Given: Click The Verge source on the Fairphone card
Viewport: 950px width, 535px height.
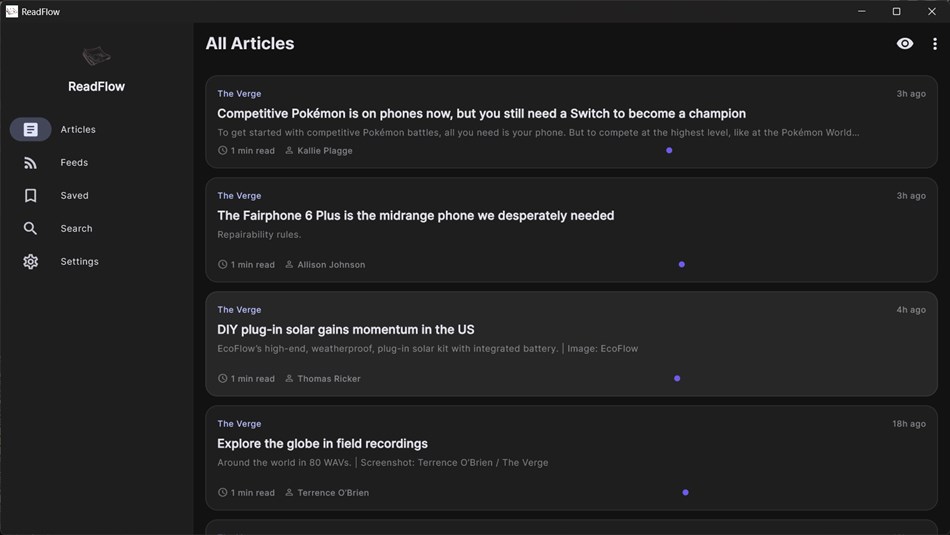Looking at the screenshot, I should point(239,196).
